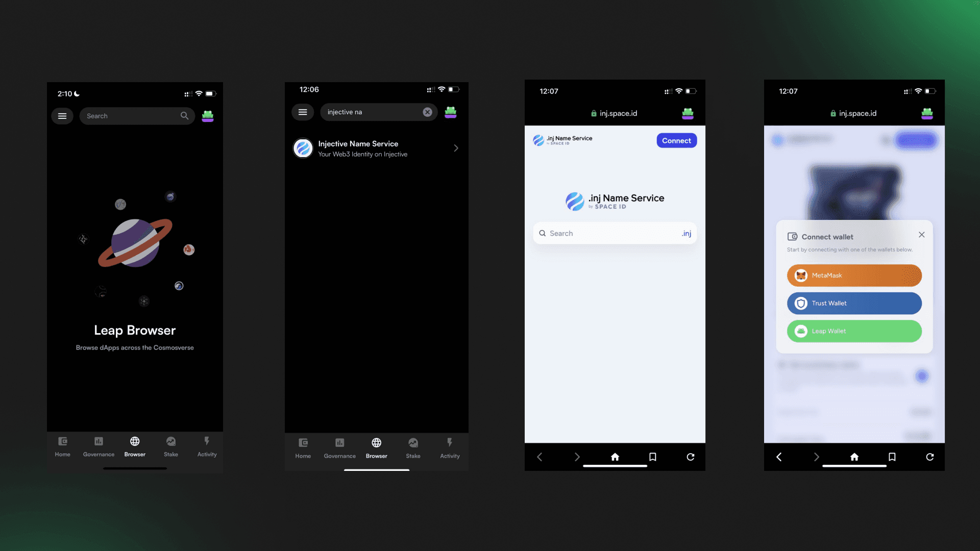Tap the large .inj Name Service center logo
Image resolution: width=980 pixels, height=551 pixels.
[x=615, y=201]
